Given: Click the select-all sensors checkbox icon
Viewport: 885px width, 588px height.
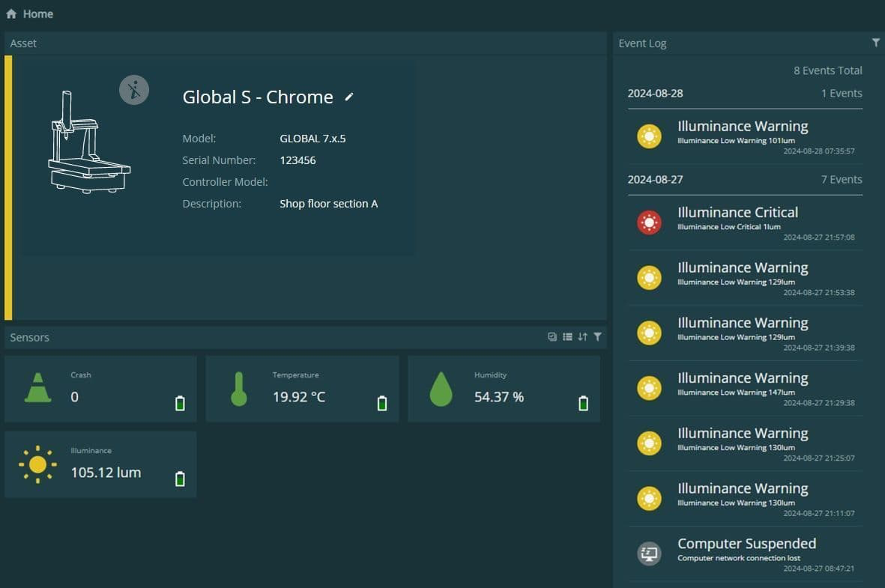Looking at the screenshot, I should [x=552, y=337].
